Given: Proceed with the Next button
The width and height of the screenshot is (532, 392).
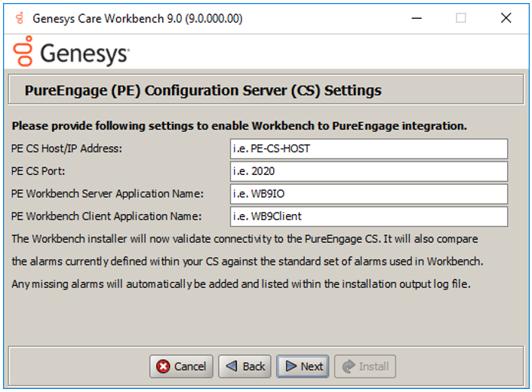Looking at the screenshot, I should pyautogui.click(x=303, y=366).
